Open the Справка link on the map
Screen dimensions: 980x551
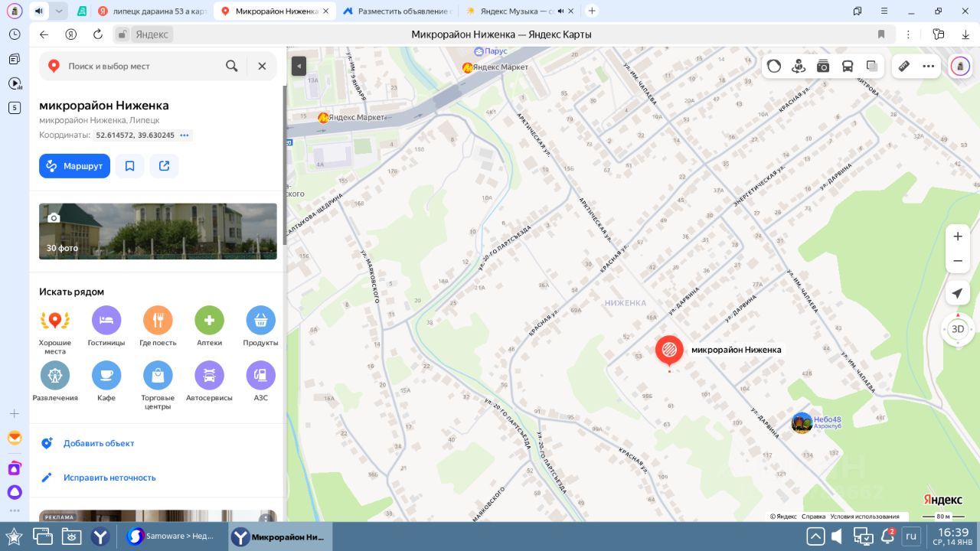[x=813, y=517]
